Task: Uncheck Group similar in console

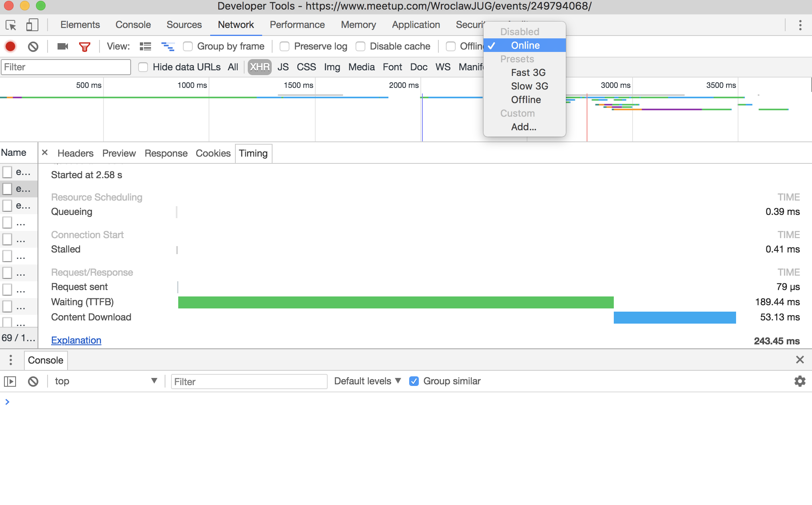Action: 414,381
